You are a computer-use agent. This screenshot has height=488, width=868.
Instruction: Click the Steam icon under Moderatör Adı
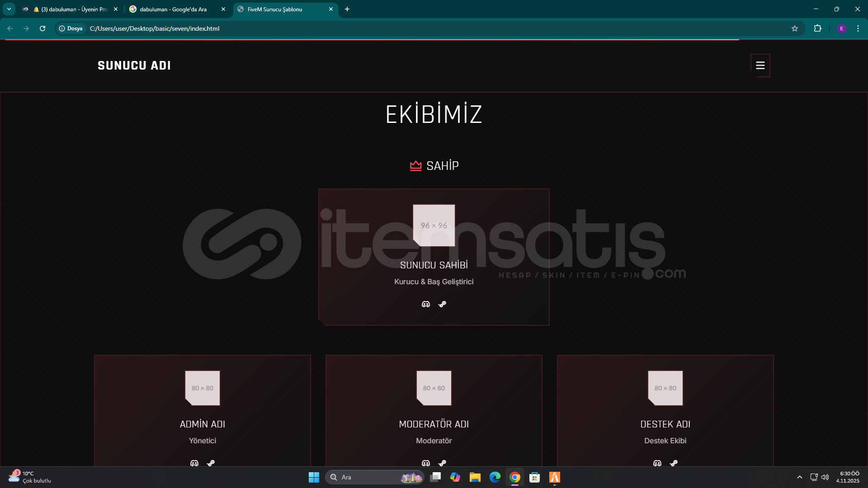442,463
